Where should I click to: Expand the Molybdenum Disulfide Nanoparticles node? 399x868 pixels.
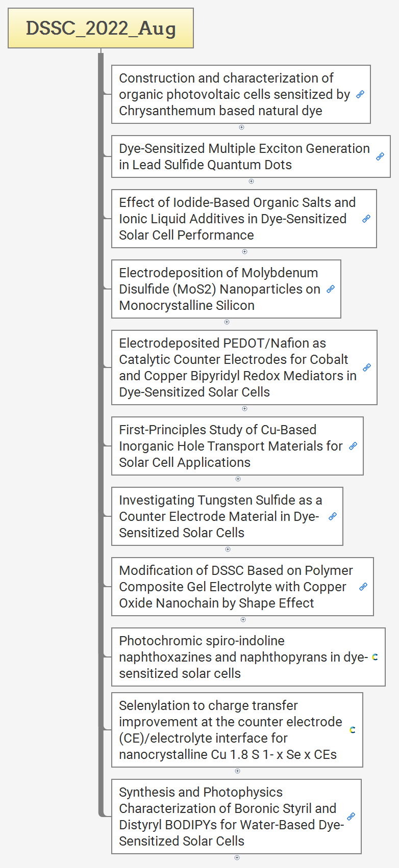227,322
